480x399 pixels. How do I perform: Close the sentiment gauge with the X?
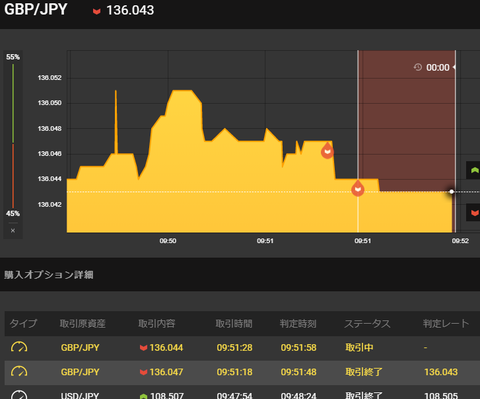pos(13,230)
